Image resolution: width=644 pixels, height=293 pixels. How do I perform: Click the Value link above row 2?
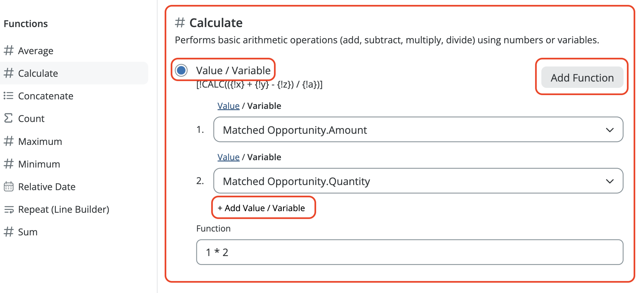pos(228,157)
